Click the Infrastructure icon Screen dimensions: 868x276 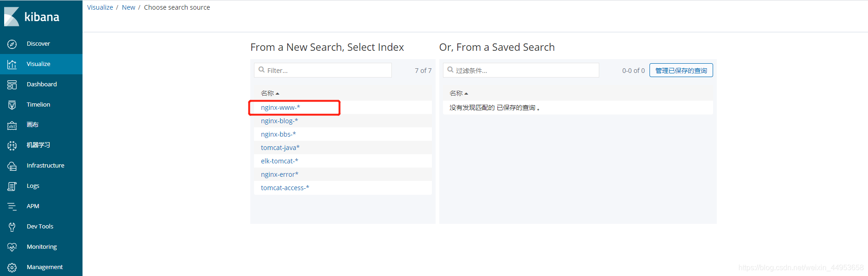[12, 166]
